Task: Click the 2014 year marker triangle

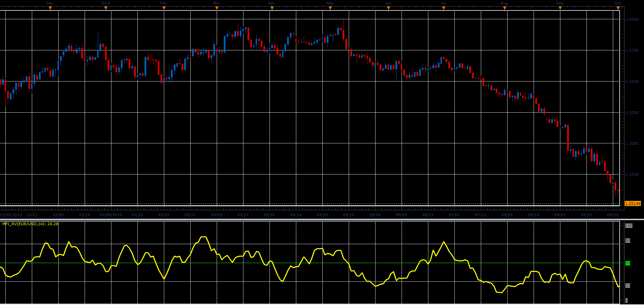Action: [x=106, y=9]
